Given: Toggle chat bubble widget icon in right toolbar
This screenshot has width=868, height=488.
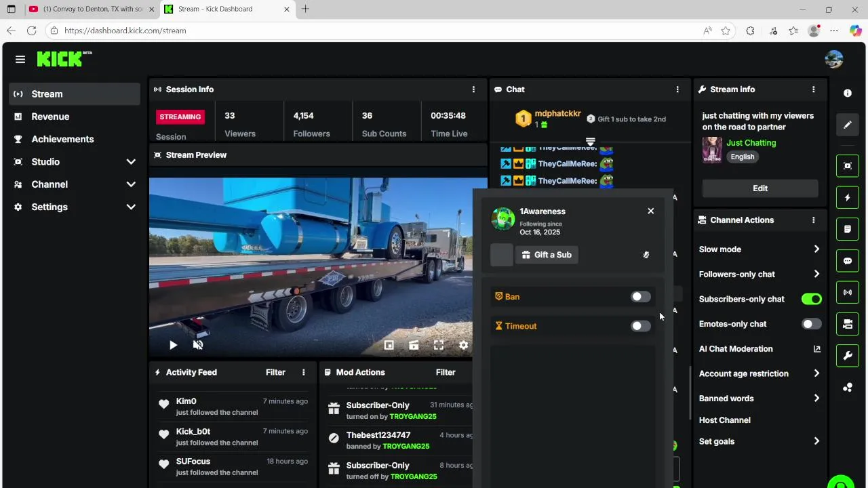Looking at the screenshot, I should 848,261.
